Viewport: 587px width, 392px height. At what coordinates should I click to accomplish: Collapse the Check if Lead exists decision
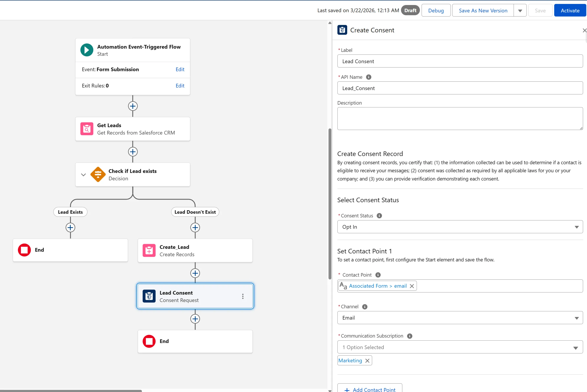point(83,175)
